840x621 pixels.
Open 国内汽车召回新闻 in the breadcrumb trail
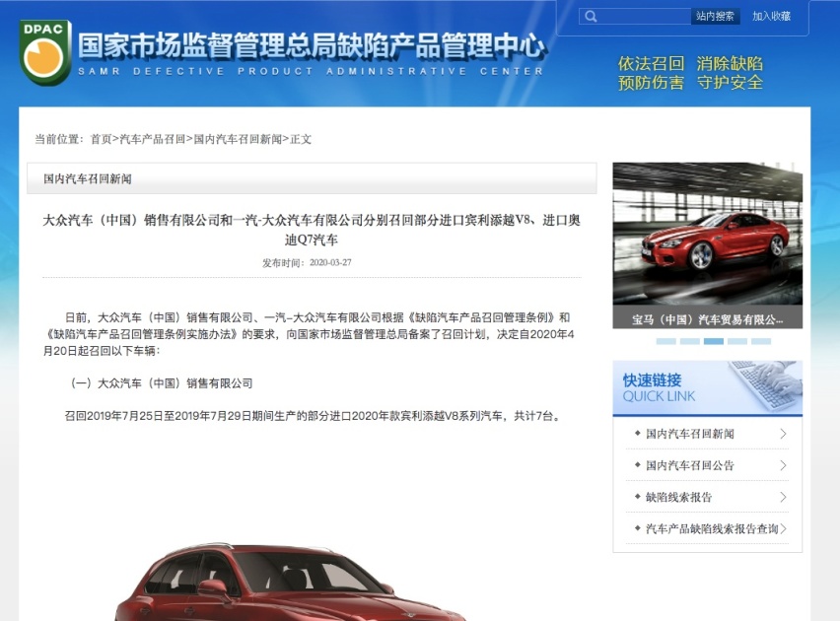(x=238, y=139)
